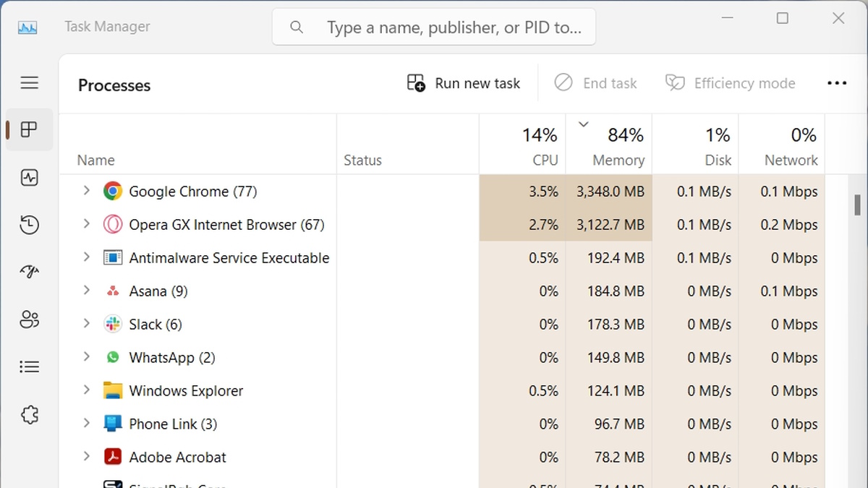Click the Slack process icon
Screen dimensions: 868x488
tap(113, 324)
